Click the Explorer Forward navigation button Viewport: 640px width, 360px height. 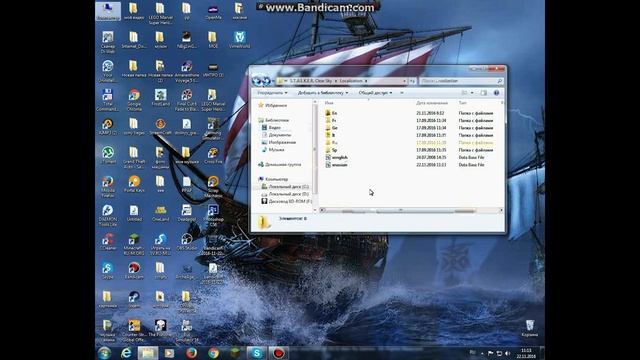coord(267,81)
